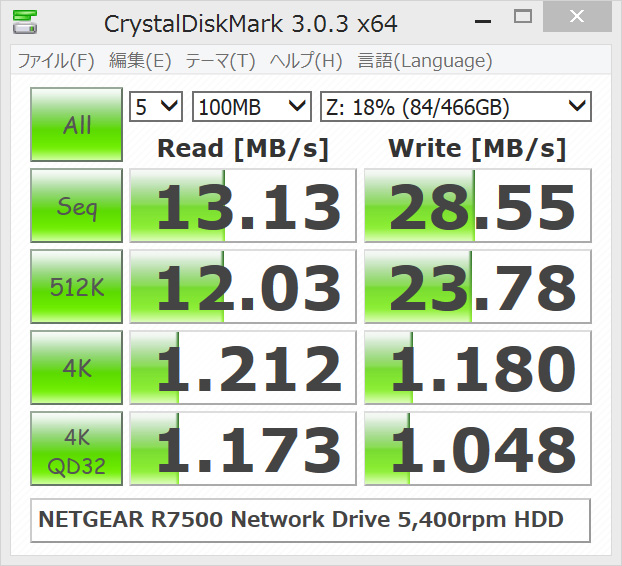Click the 4K read value 1.212

[x=243, y=368]
